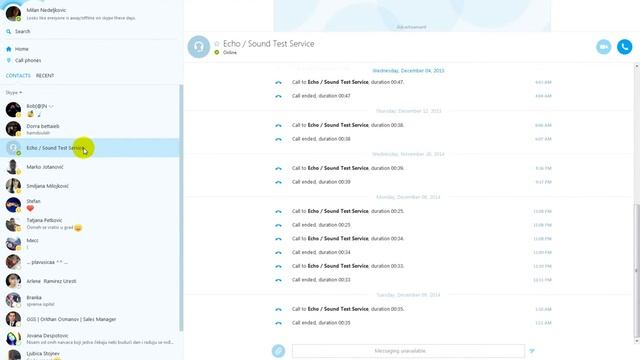The width and height of the screenshot is (640, 360).
Task: Click call icon beside Call ended 00:25
Action: click(278, 225)
